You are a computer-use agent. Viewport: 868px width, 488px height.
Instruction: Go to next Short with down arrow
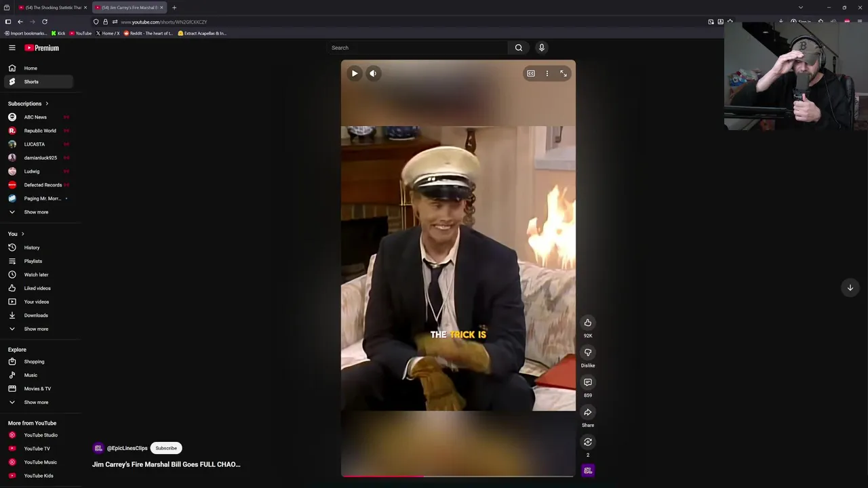pos(850,287)
